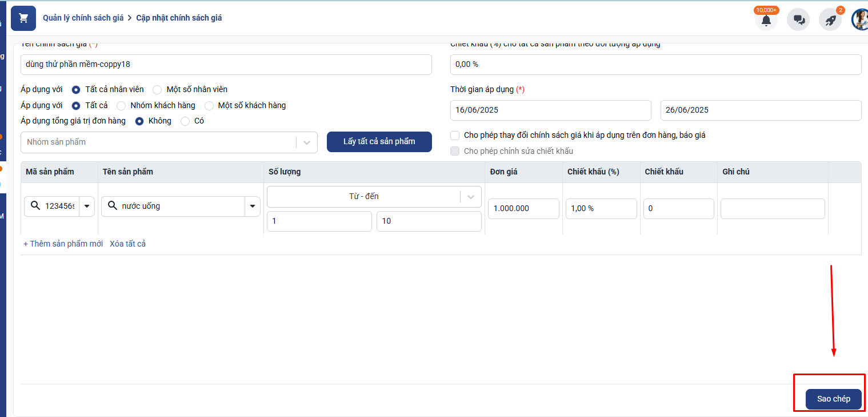
Task: Open the product name dropdown arrow
Action: tap(252, 206)
